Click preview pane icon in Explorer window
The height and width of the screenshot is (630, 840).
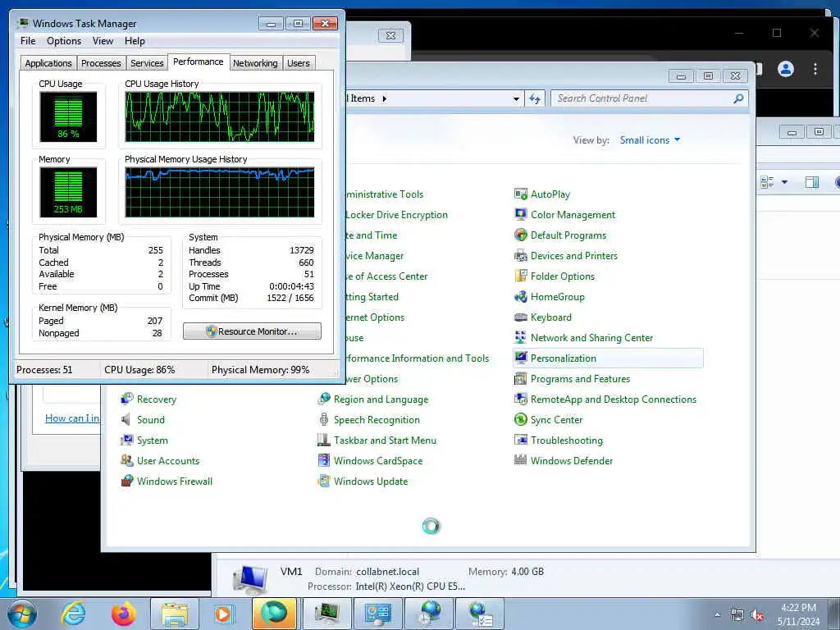(811, 182)
